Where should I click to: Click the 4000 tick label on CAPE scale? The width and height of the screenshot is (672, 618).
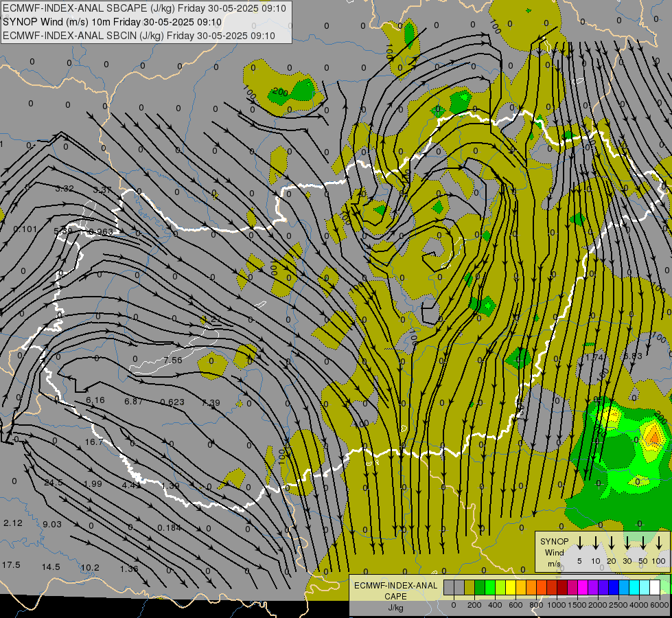[639, 605]
